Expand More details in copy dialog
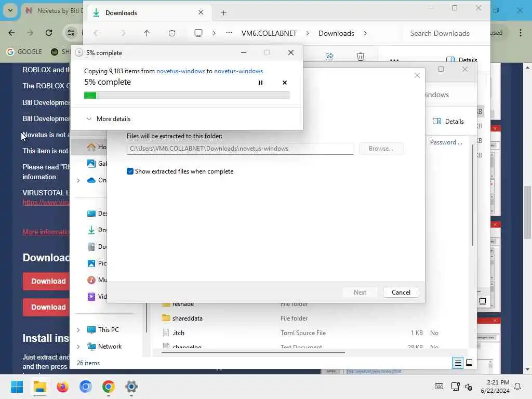The image size is (532, 399). coord(109,119)
